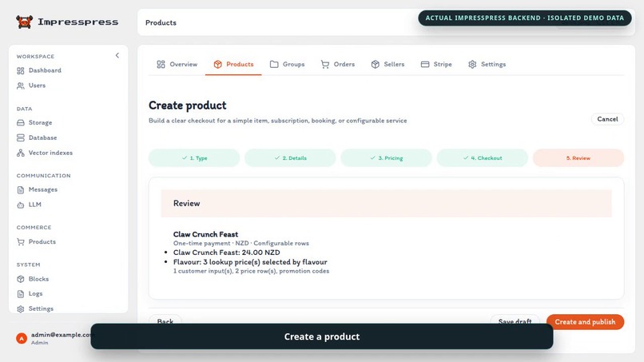Click the Settings tab gear icon
644x362 pixels.
(472, 64)
